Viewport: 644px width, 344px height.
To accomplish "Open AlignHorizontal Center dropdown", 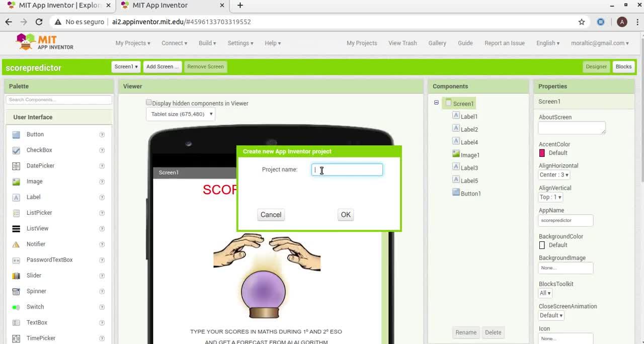I will click(554, 175).
